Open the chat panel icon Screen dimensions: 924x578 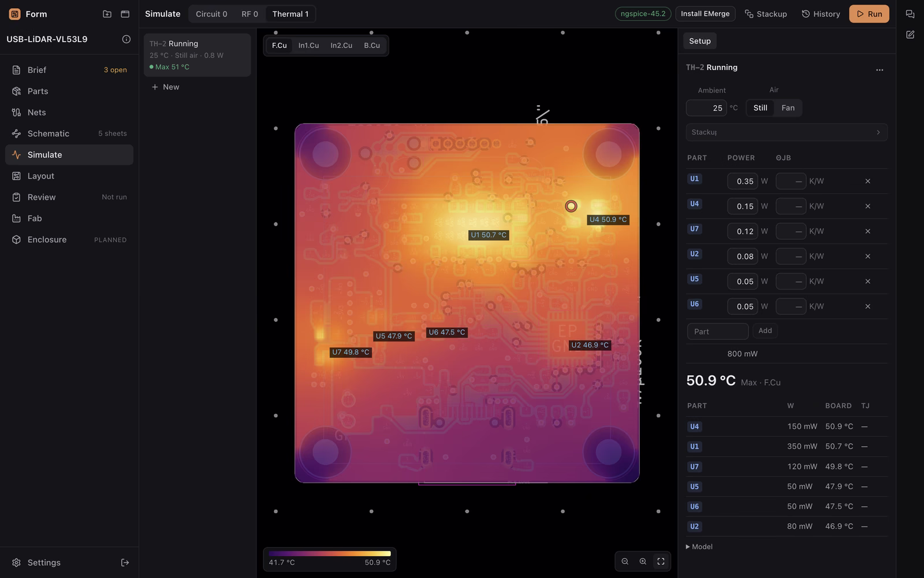click(x=910, y=14)
